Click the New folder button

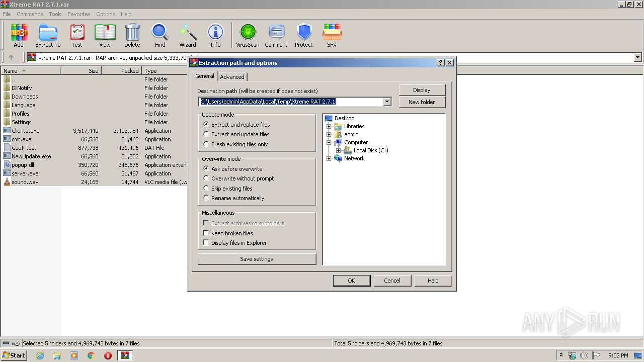coord(422,102)
